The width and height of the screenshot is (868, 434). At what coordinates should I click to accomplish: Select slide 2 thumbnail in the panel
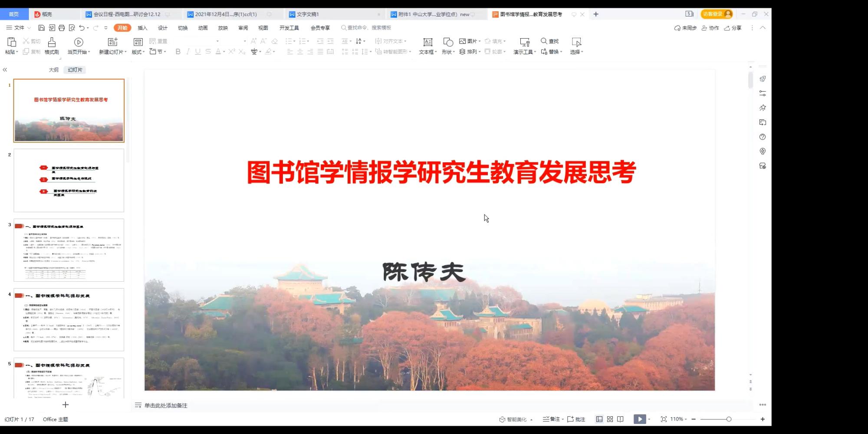(69, 181)
